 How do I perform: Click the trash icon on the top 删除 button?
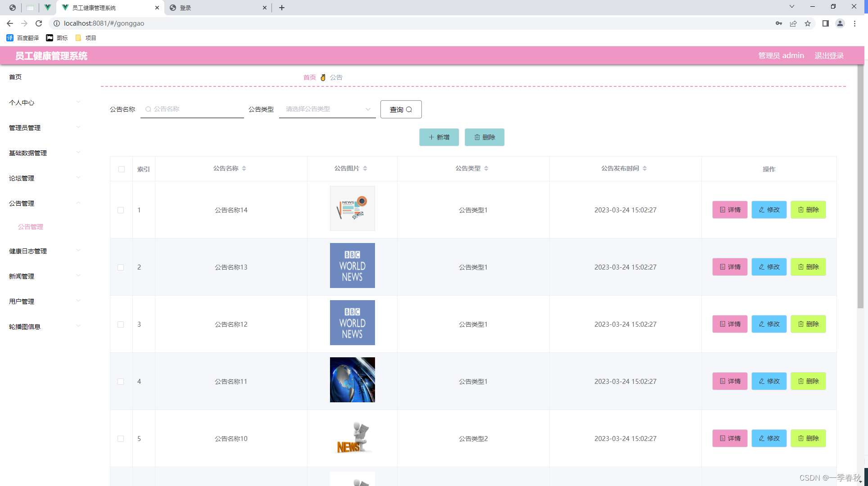(x=478, y=137)
